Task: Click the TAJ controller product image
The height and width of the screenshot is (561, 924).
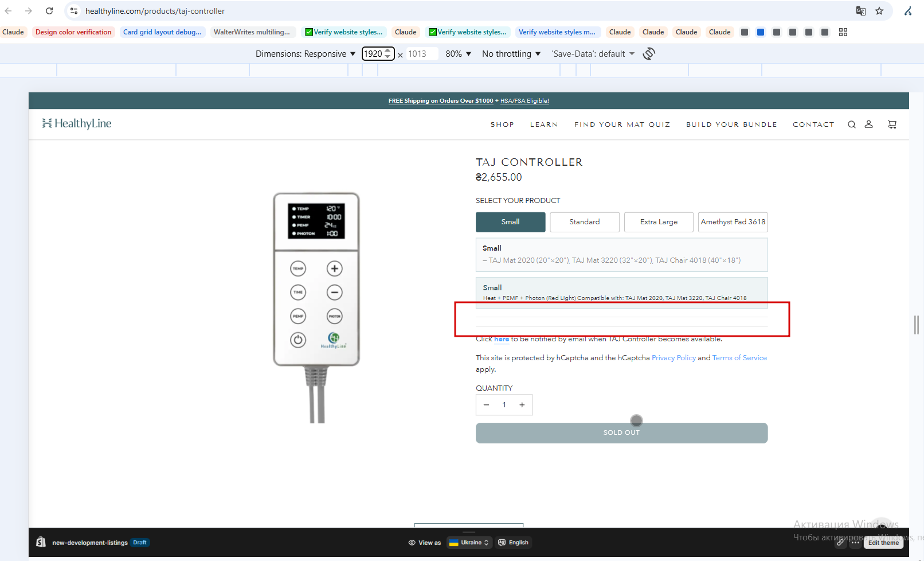Action: [316, 307]
